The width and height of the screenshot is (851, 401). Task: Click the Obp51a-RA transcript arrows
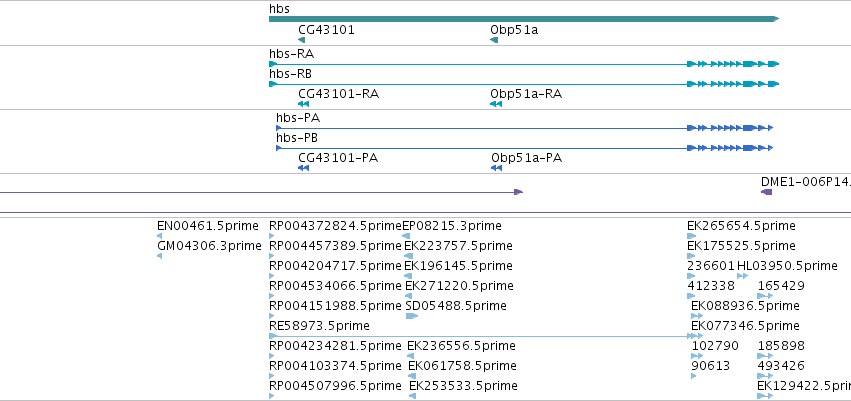pyautogui.click(x=496, y=104)
